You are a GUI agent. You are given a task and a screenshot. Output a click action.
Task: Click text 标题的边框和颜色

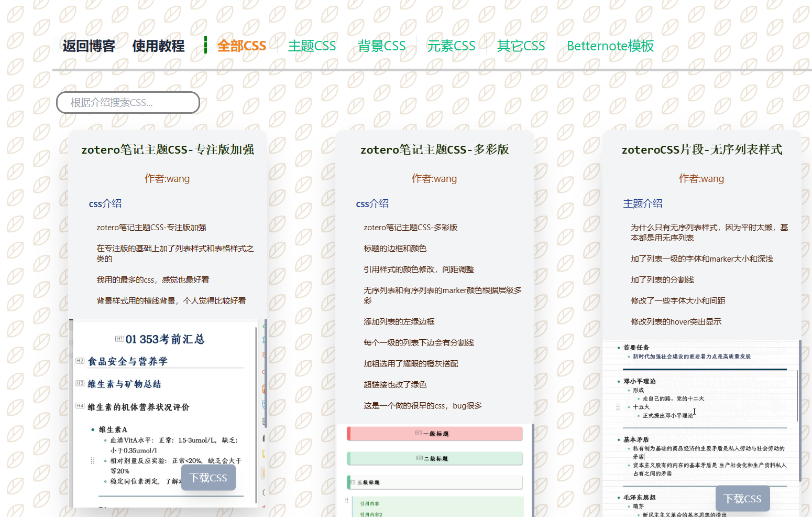(x=395, y=249)
